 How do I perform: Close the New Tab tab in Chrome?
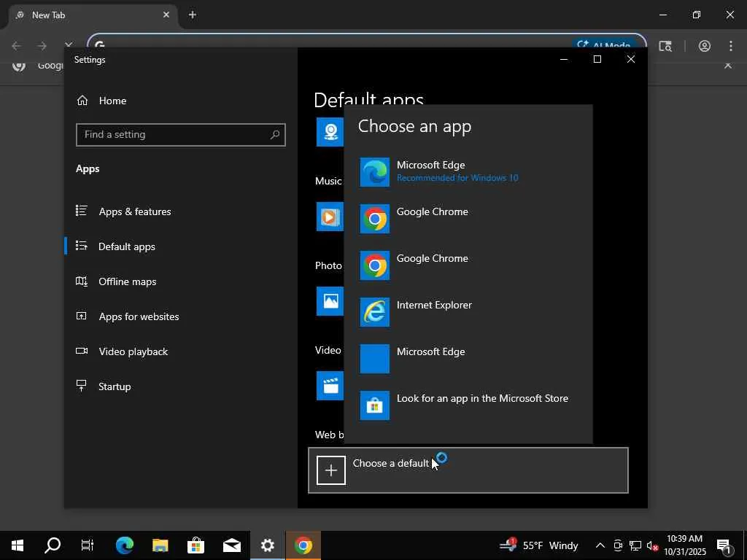[166, 15]
